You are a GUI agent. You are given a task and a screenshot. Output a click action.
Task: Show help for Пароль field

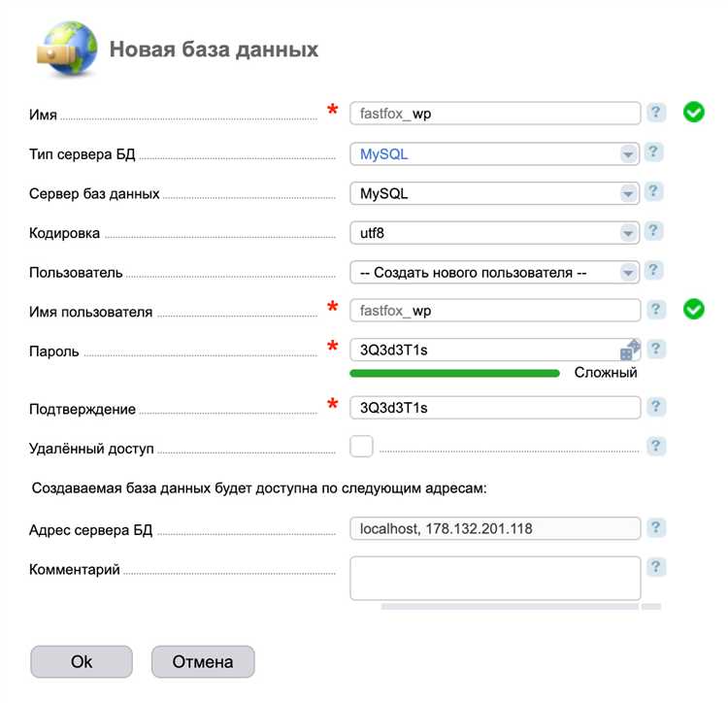coord(657,349)
